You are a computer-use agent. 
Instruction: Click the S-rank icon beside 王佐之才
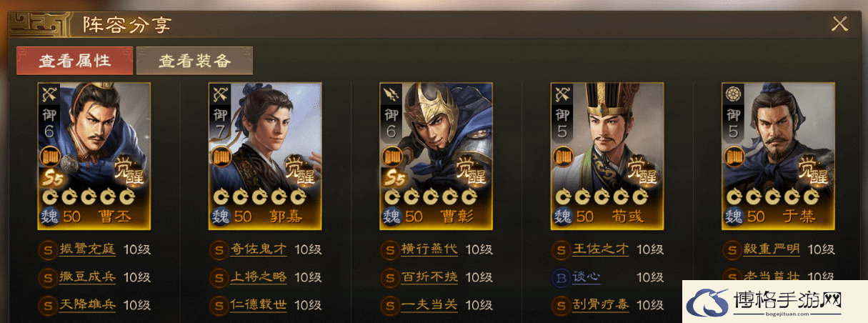coord(560,250)
